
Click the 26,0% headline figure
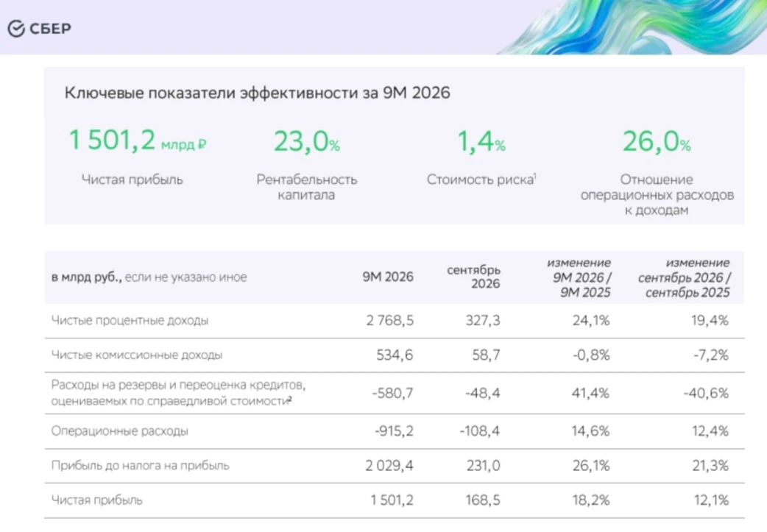[657, 142]
